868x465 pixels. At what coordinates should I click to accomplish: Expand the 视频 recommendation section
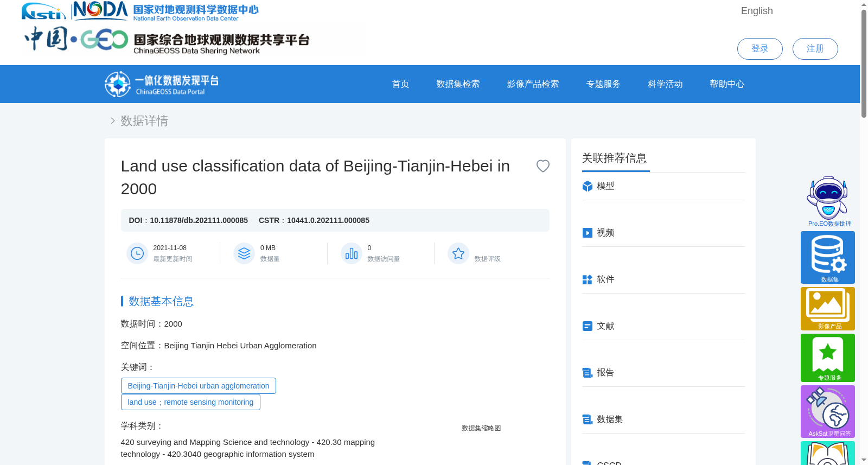coord(663,233)
